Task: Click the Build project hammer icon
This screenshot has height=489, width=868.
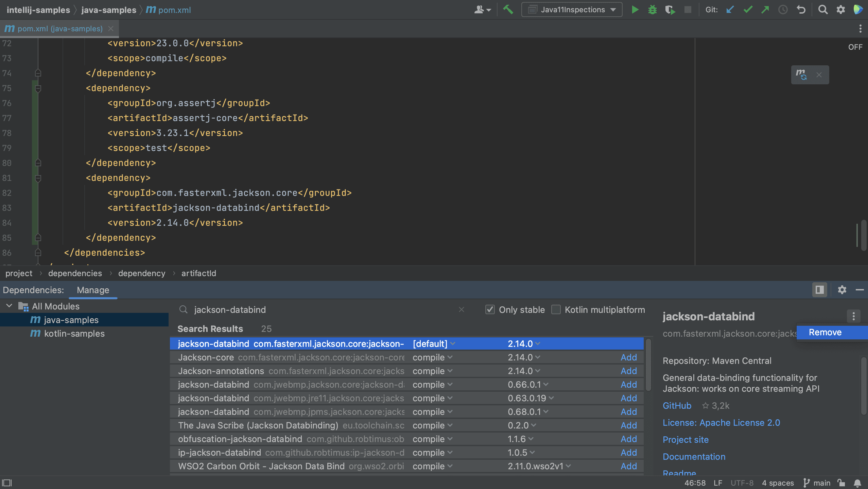Action: coord(508,10)
